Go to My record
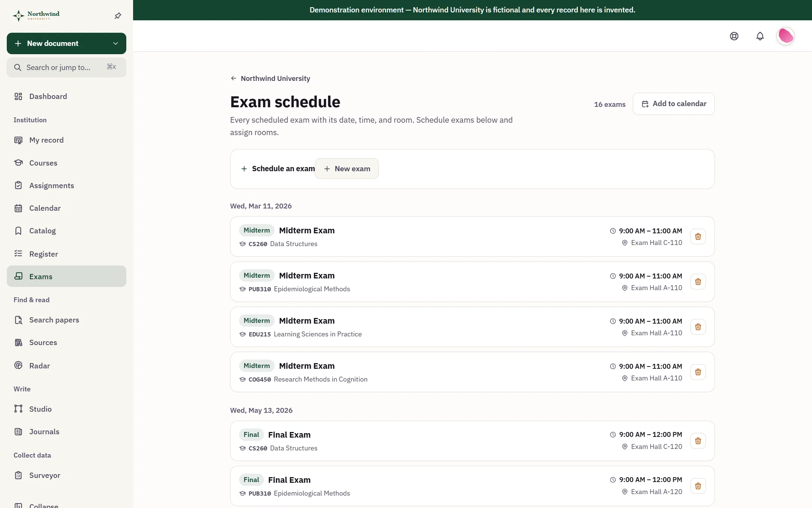 pyautogui.click(x=67, y=140)
